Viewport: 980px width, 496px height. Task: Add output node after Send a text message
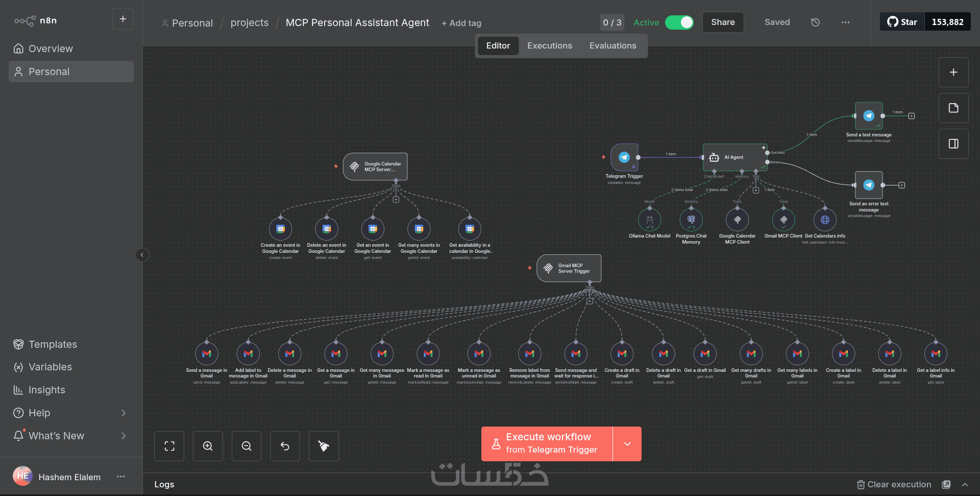(912, 116)
